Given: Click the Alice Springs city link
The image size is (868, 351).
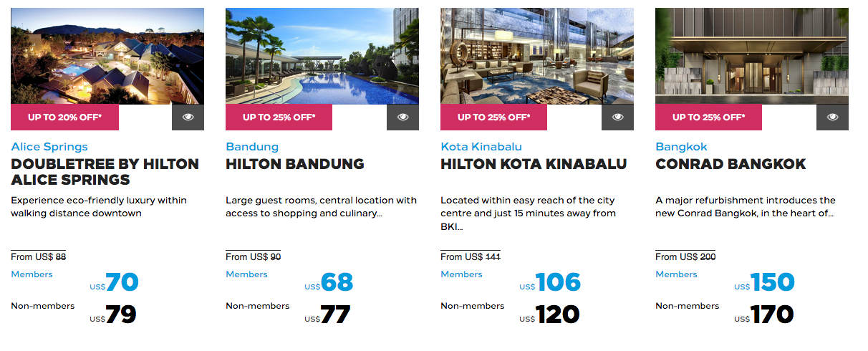Looking at the screenshot, I should tap(49, 147).
